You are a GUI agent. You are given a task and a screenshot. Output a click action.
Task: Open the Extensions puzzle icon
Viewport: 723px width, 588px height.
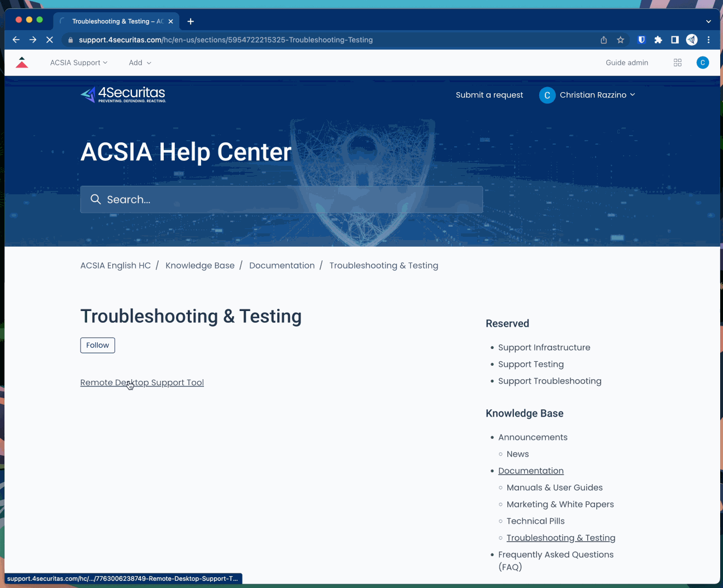(658, 40)
